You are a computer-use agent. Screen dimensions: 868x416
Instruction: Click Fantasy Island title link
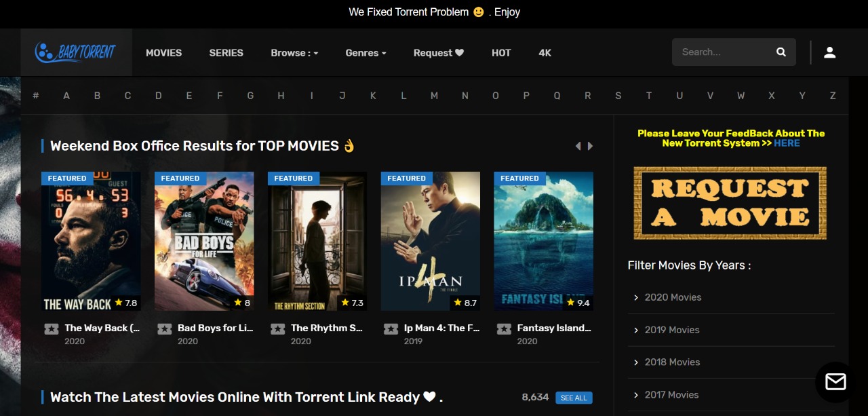tap(555, 328)
